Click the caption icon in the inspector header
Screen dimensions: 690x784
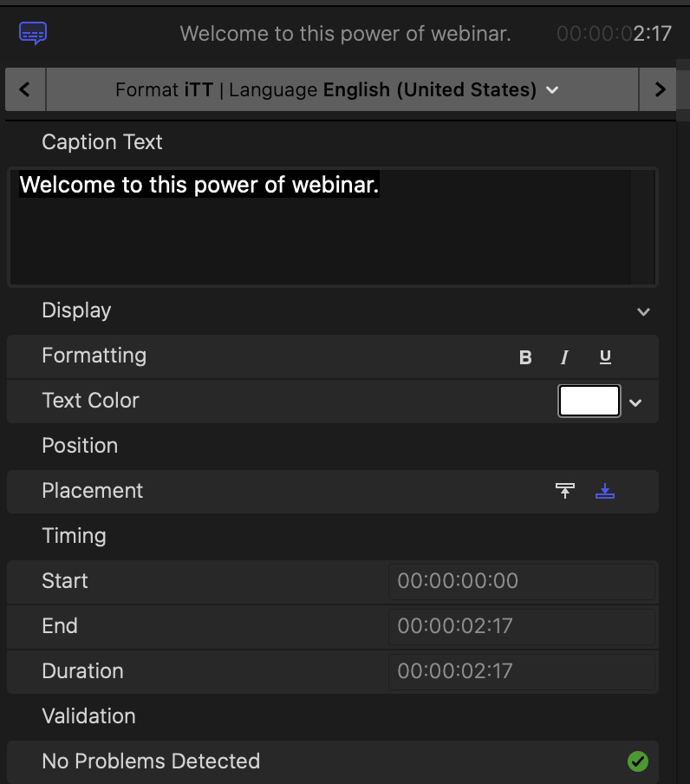33,34
